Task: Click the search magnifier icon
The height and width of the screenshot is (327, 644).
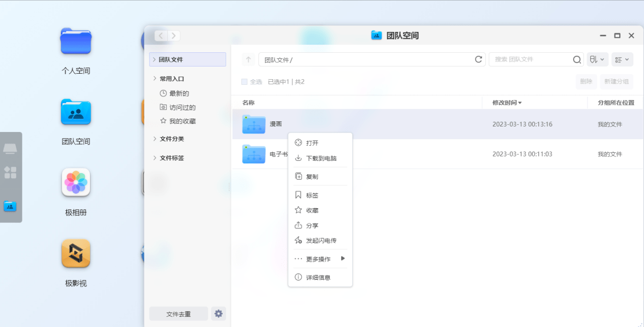Action: [x=577, y=59]
